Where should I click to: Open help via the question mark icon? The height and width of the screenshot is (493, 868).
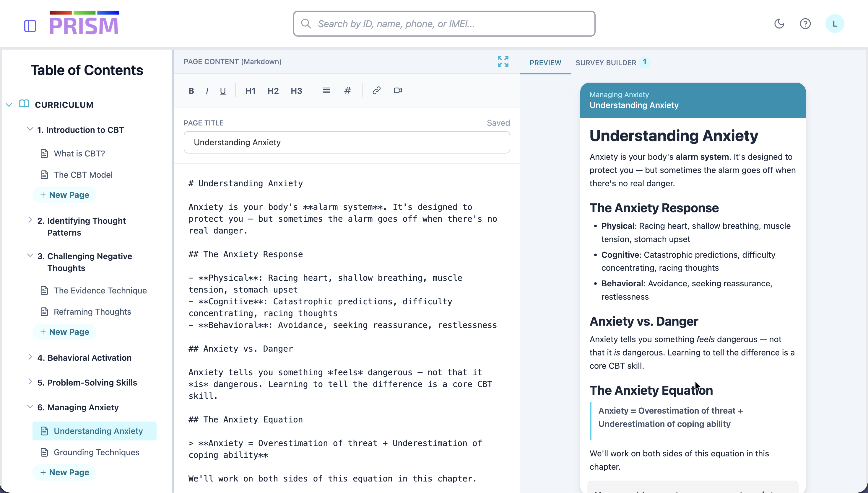(805, 23)
